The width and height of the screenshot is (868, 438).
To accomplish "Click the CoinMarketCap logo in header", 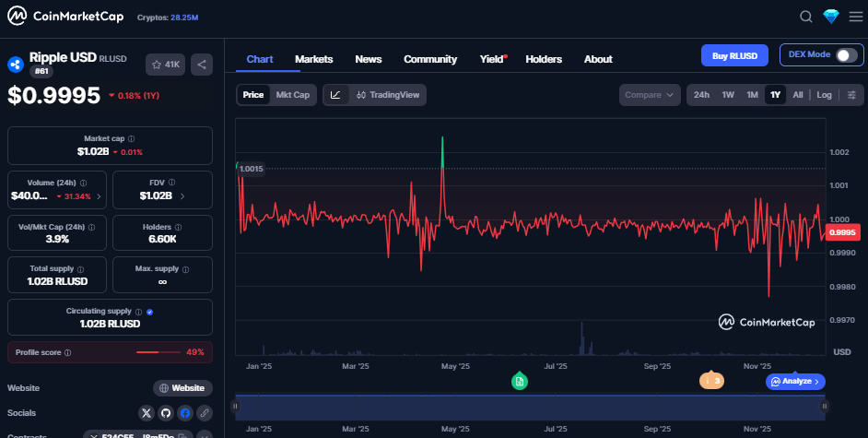I will [65, 16].
